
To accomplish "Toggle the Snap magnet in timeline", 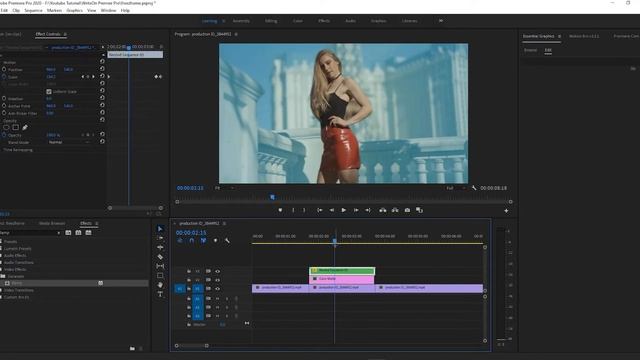I will pyautogui.click(x=191, y=240).
